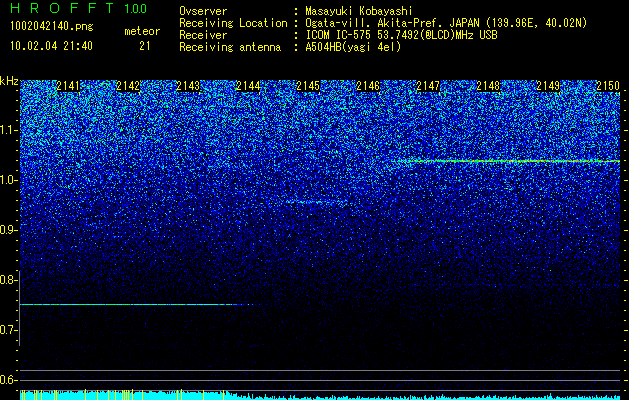Click the Ovserver field label
Image resolution: width=629 pixels, height=400 pixels.
(x=203, y=11)
